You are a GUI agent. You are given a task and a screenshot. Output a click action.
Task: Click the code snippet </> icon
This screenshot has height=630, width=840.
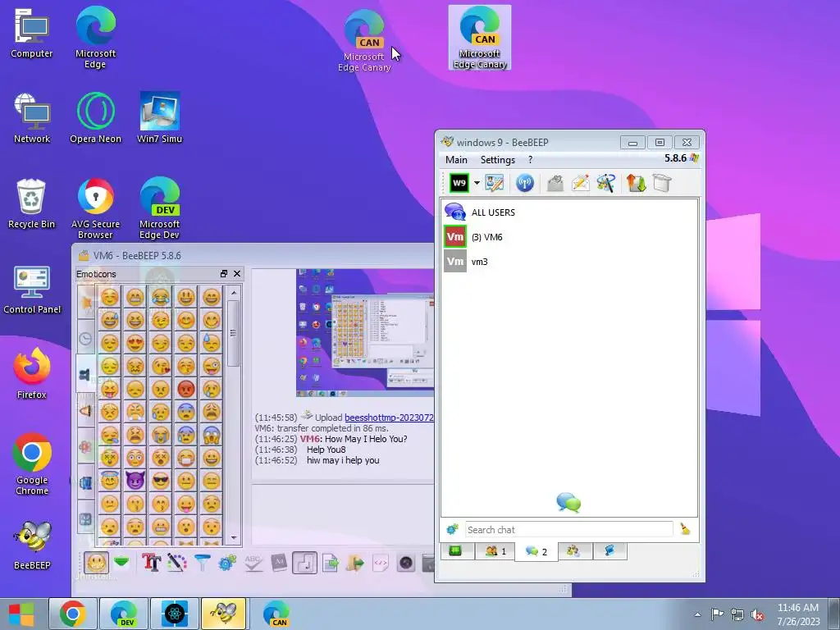click(381, 563)
